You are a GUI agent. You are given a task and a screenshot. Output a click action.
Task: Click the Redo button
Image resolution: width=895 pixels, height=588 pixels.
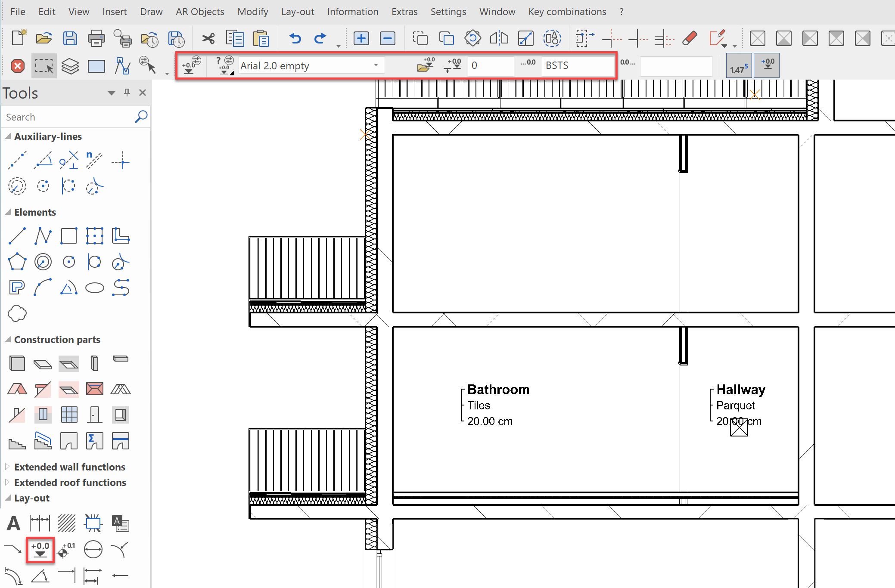pyautogui.click(x=320, y=37)
